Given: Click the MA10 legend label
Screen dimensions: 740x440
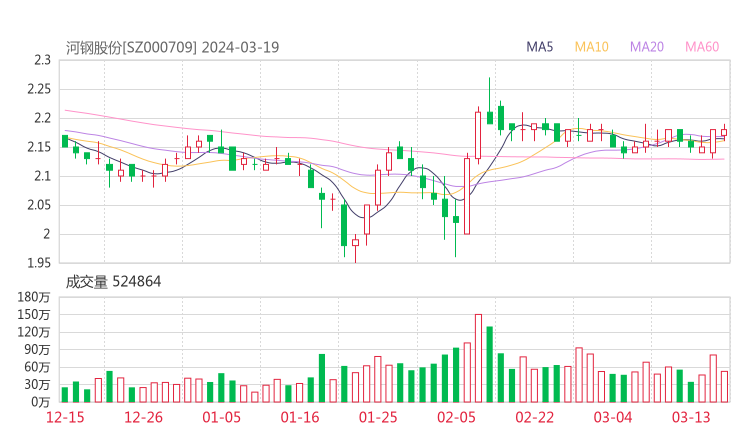Looking at the screenshot, I should (x=591, y=47).
